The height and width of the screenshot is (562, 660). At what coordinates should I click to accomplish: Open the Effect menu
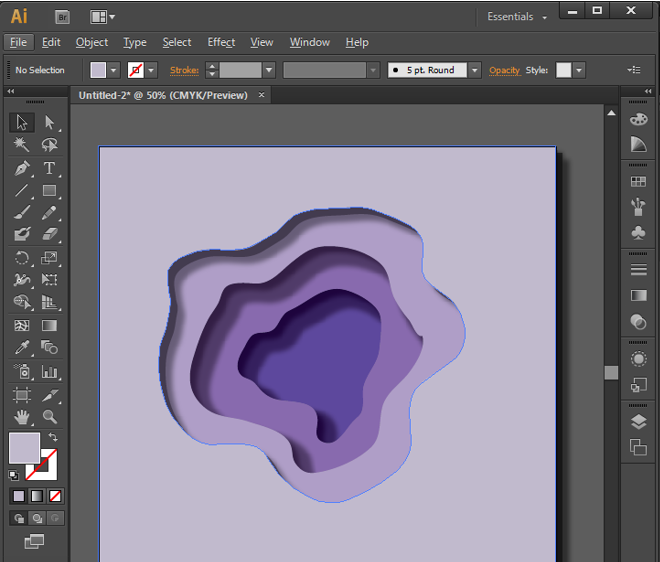click(221, 43)
